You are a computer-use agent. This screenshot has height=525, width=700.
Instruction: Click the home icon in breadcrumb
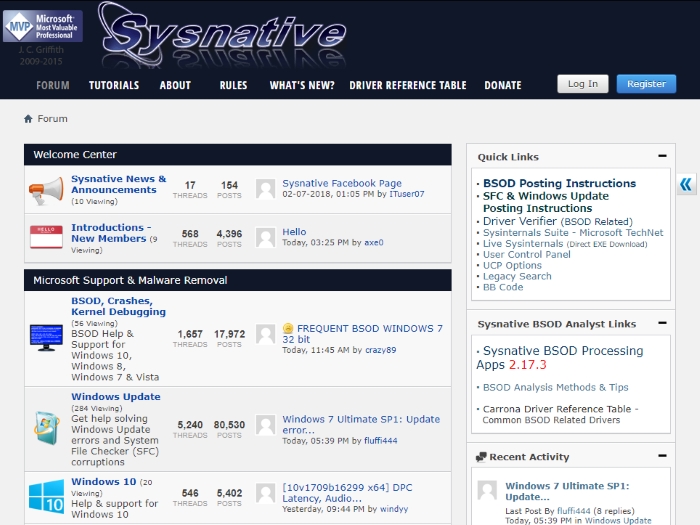(28, 119)
